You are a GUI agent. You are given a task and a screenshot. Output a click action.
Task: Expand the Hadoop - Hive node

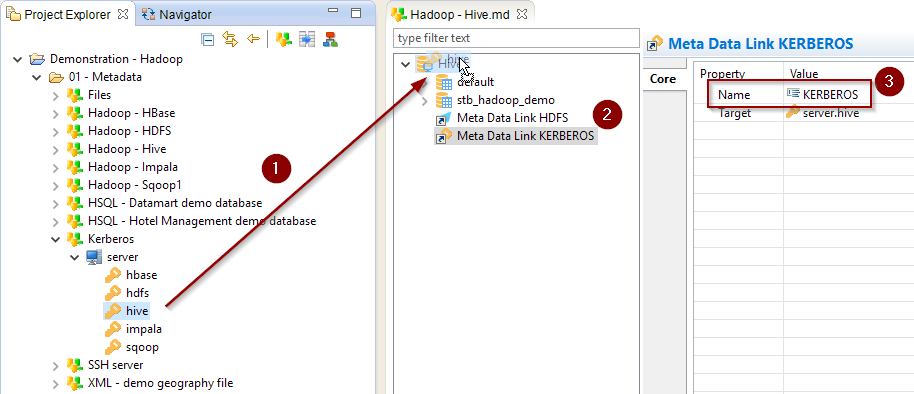point(56,149)
